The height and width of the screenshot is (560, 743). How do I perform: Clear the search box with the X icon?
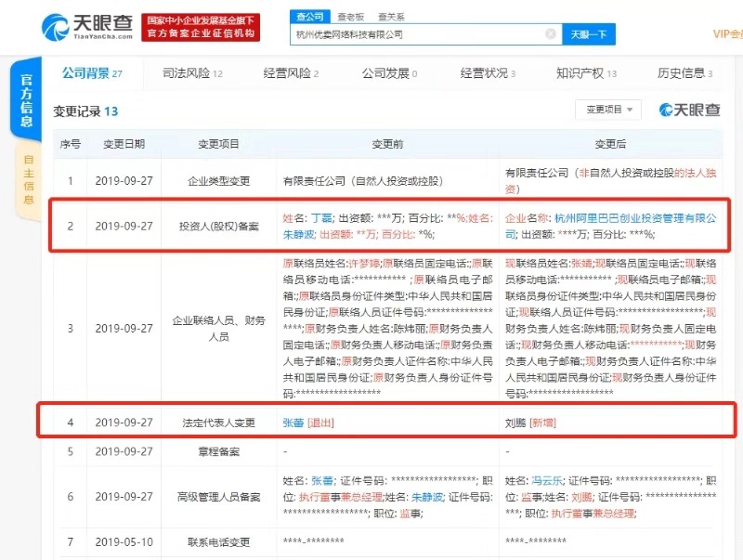click(x=550, y=34)
